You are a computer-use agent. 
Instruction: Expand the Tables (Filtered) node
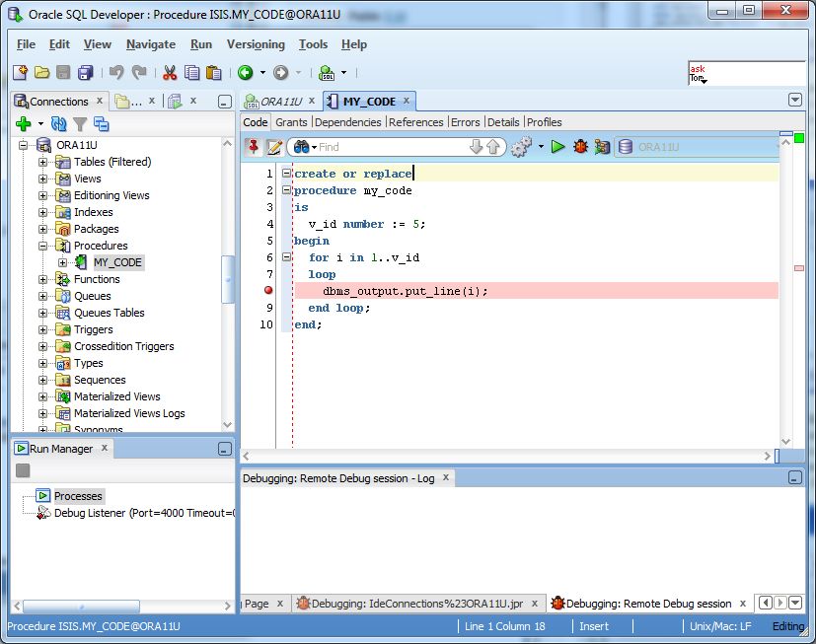pos(43,162)
